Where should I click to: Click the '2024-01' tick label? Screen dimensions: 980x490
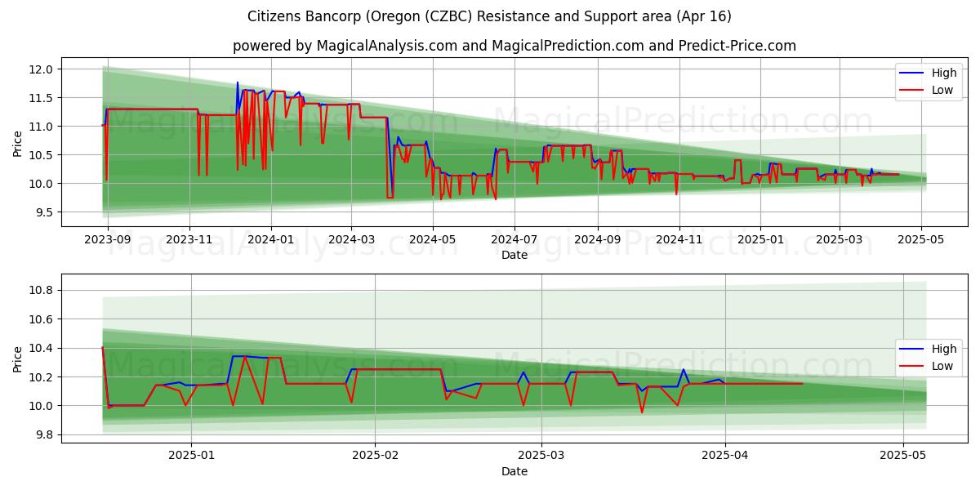point(270,239)
